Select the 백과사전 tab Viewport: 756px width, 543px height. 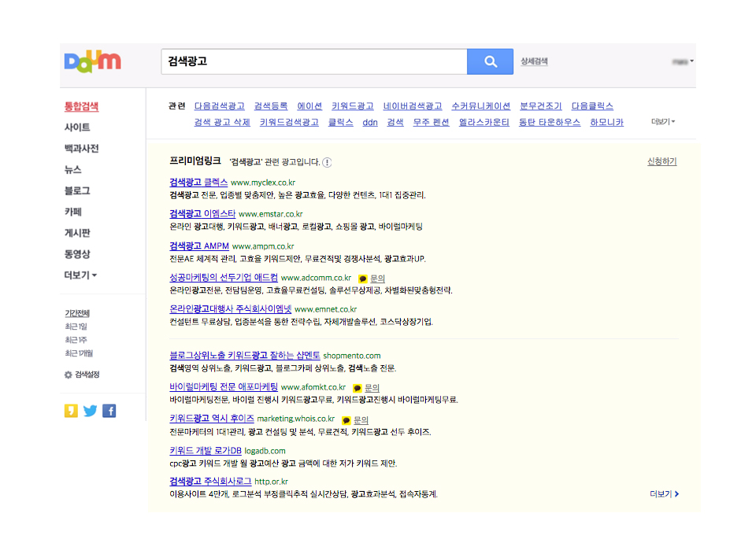click(81, 149)
